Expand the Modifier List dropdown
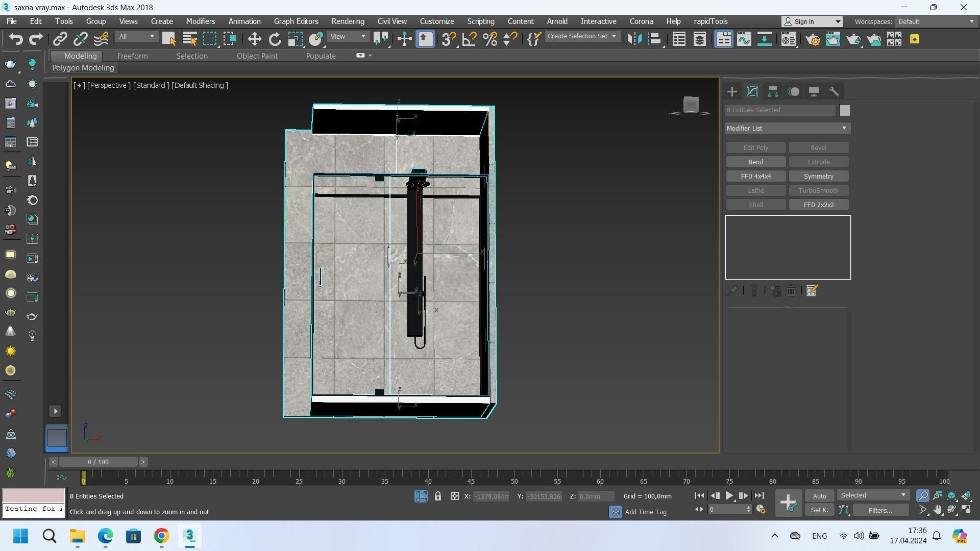 point(787,128)
